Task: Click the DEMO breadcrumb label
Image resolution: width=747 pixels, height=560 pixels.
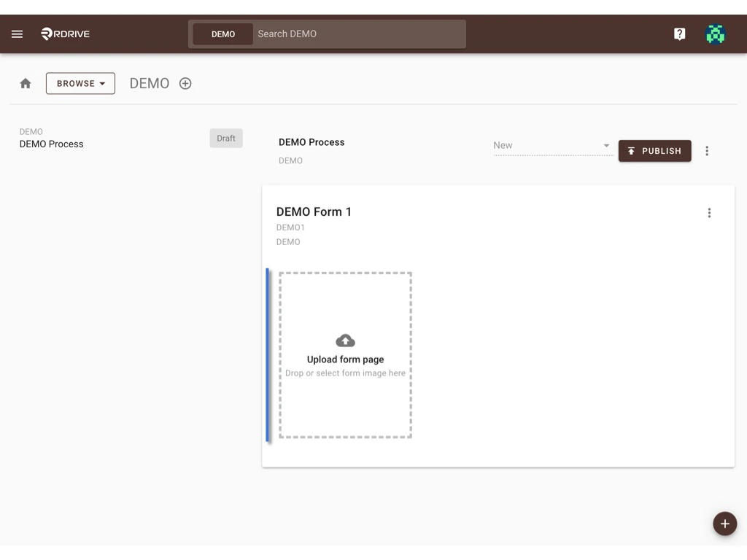Action: (x=149, y=83)
